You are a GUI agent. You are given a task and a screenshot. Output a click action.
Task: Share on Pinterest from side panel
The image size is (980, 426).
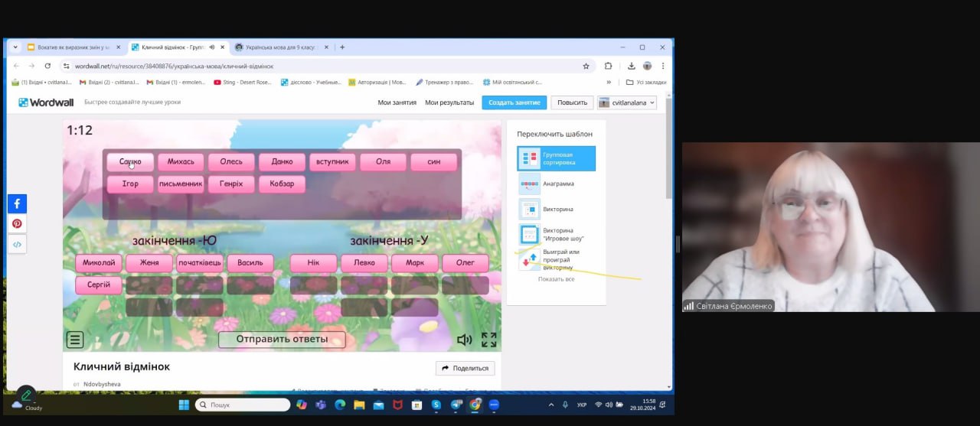pyautogui.click(x=17, y=224)
